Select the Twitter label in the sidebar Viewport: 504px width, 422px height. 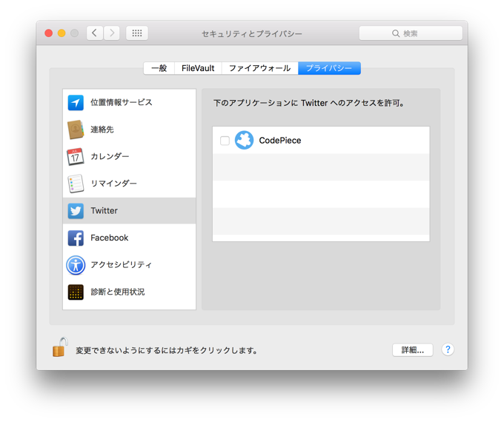coord(105,211)
